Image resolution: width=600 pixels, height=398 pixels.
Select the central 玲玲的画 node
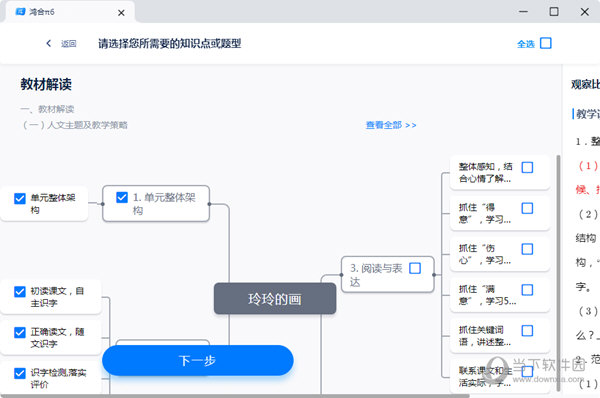(x=275, y=299)
